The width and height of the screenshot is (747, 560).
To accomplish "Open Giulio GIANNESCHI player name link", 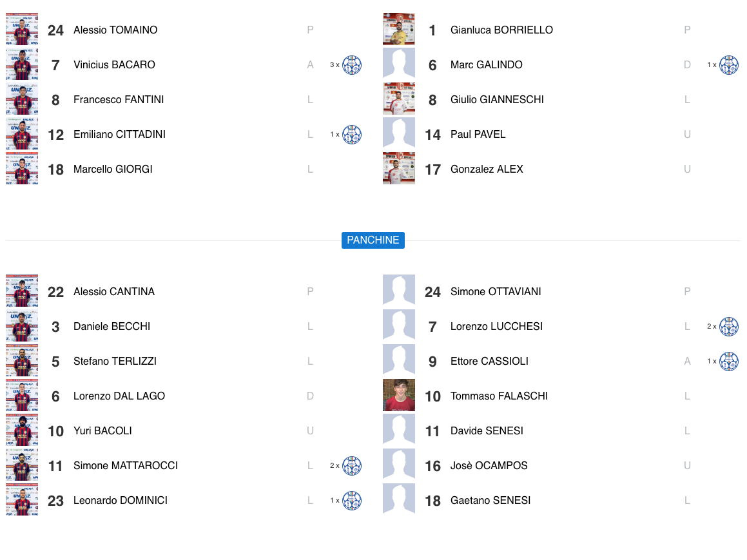I will 497,100.
